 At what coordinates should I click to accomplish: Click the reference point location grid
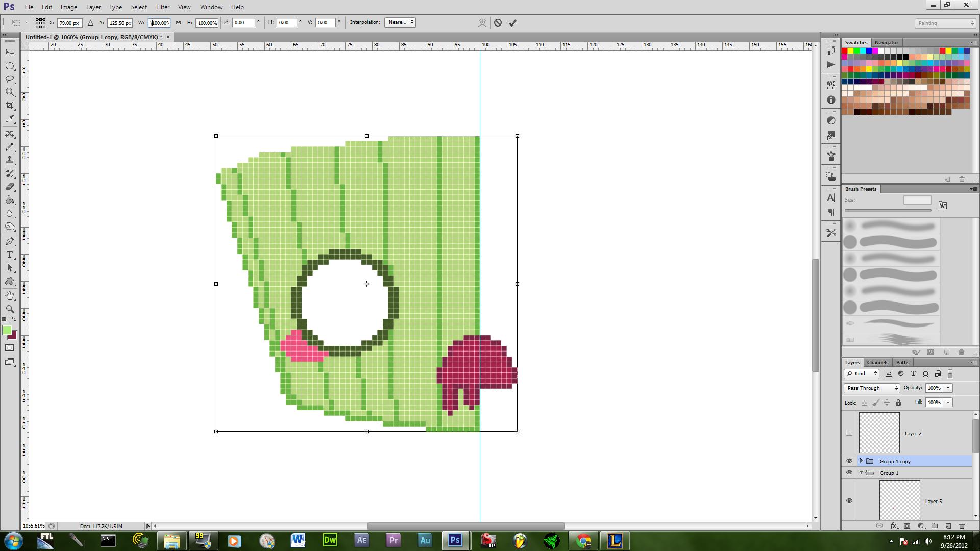tap(40, 23)
